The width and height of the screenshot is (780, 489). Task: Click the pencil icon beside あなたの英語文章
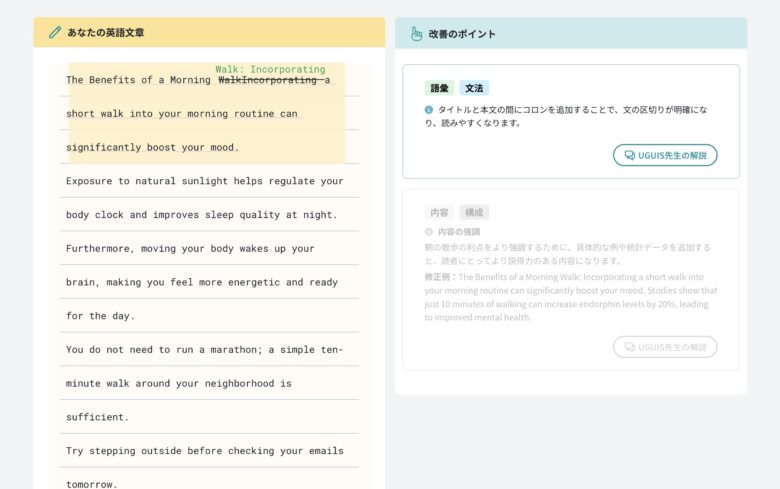point(55,33)
